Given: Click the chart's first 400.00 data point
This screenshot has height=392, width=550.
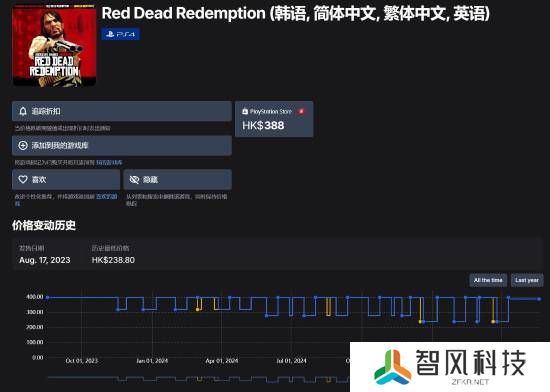Looking at the screenshot, I should (47, 297).
